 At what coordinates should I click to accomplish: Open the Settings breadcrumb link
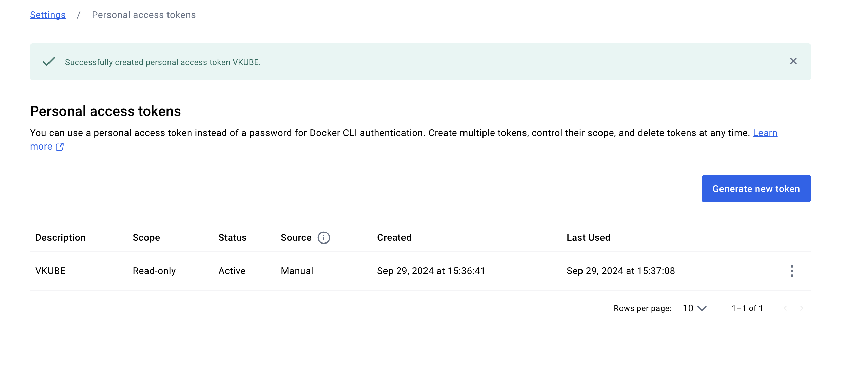pyautogui.click(x=48, y=15)
